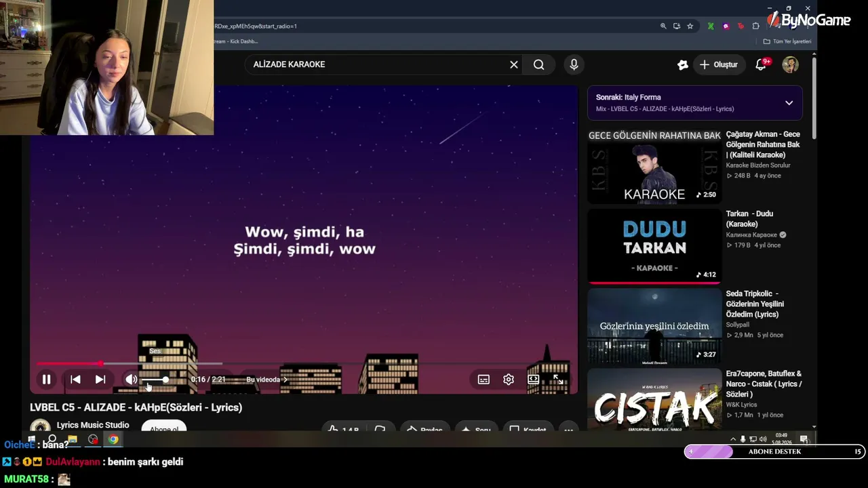Open the Çağatay Akman karaoke thumbnail
The height and width of the screenshot is (488, 868).
pyautogui.click(x=654, y=166)
